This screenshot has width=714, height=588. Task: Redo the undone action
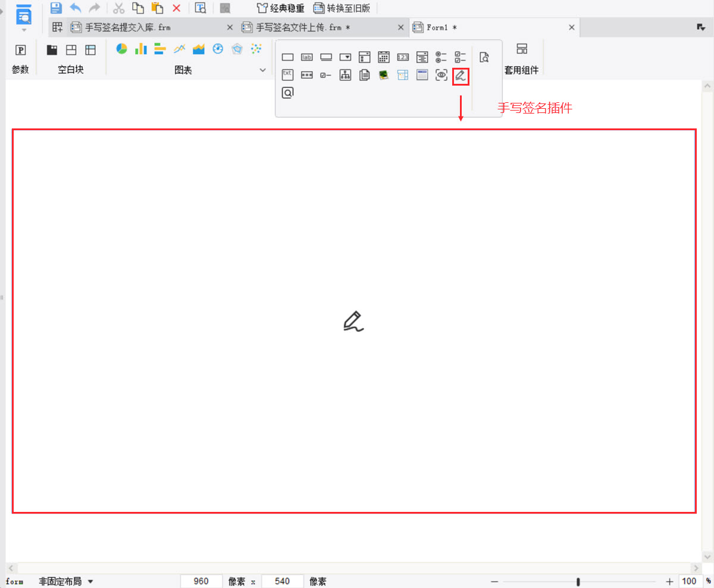(94, 8)
